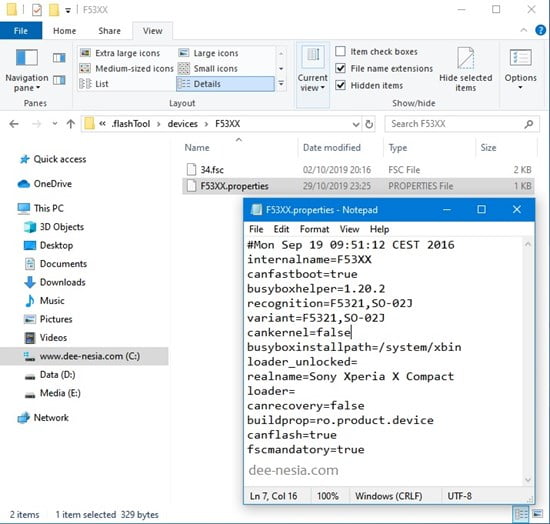Switch to the Home ribbon tab
This screenshot has width=550, height=524.
[65, 31]
